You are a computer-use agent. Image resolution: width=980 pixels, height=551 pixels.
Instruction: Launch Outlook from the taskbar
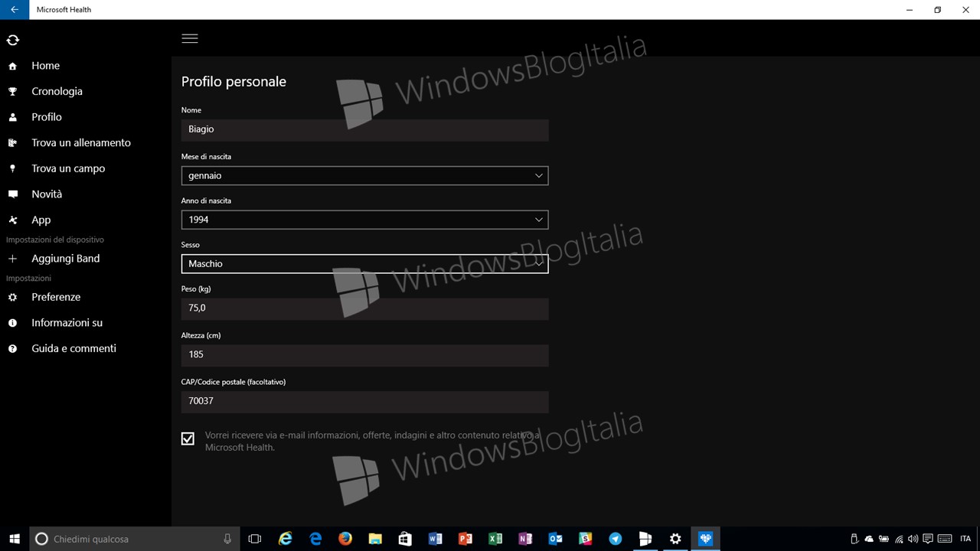point(555,539)
